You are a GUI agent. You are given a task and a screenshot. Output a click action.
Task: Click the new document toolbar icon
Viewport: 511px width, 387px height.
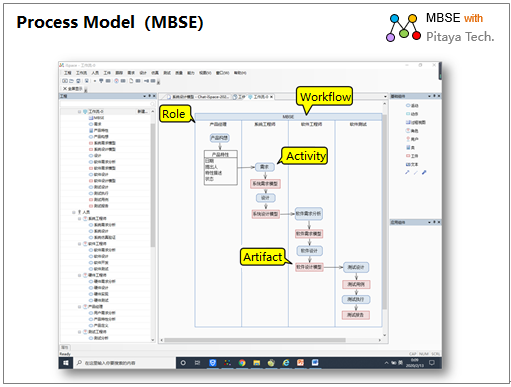click(131, 81)
